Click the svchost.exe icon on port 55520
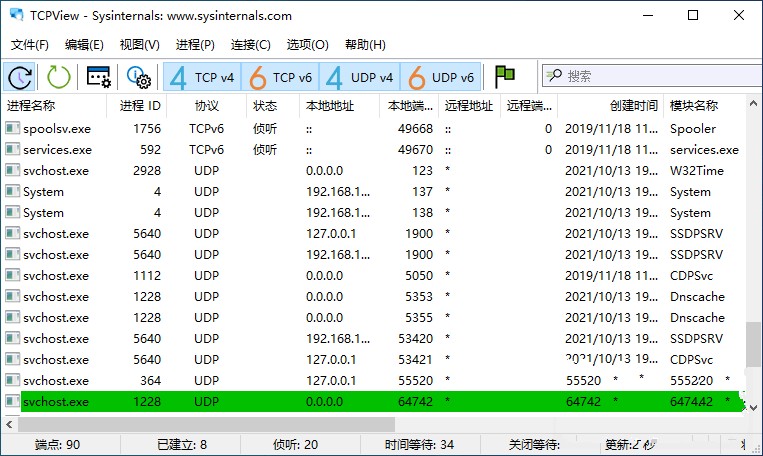Viewport: 763px width, 456px height. (x=13, y=380)
